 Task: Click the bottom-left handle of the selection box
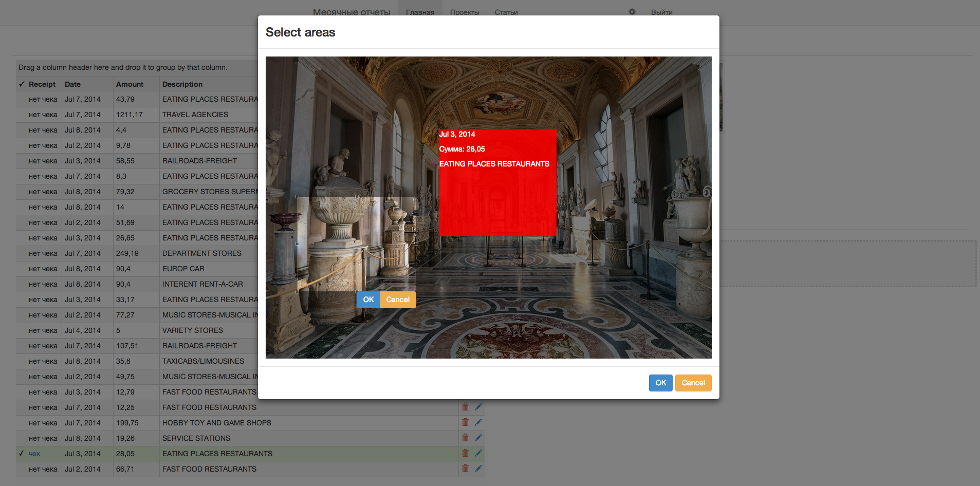[x=298, y=291]
